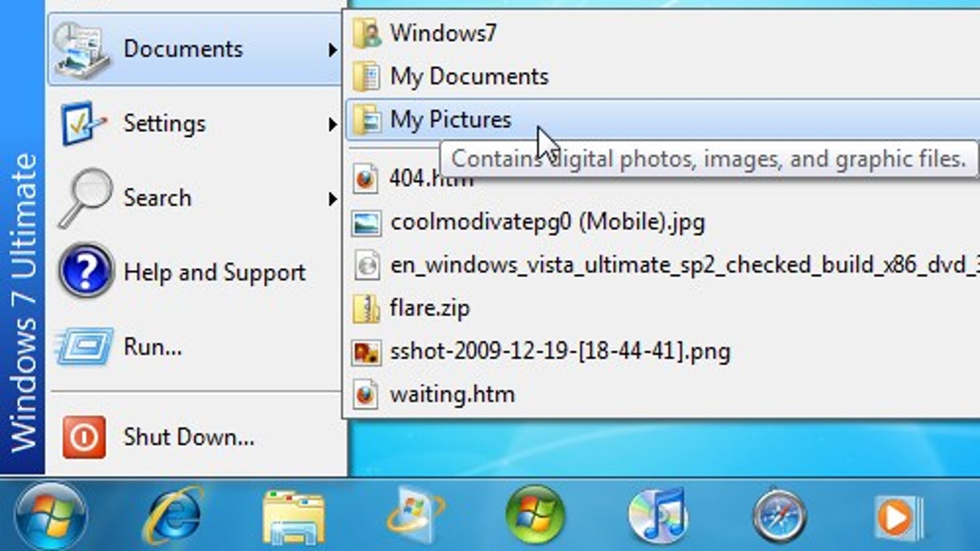The height and width of the screenshot is (551, 980).
Task: Open the Search menu entry
Action: point(195,197)
